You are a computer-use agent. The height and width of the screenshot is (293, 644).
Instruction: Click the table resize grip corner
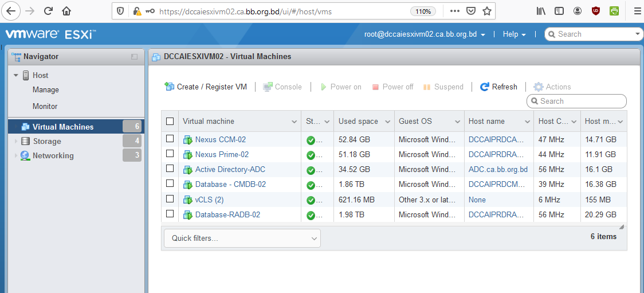pos(622,227)
